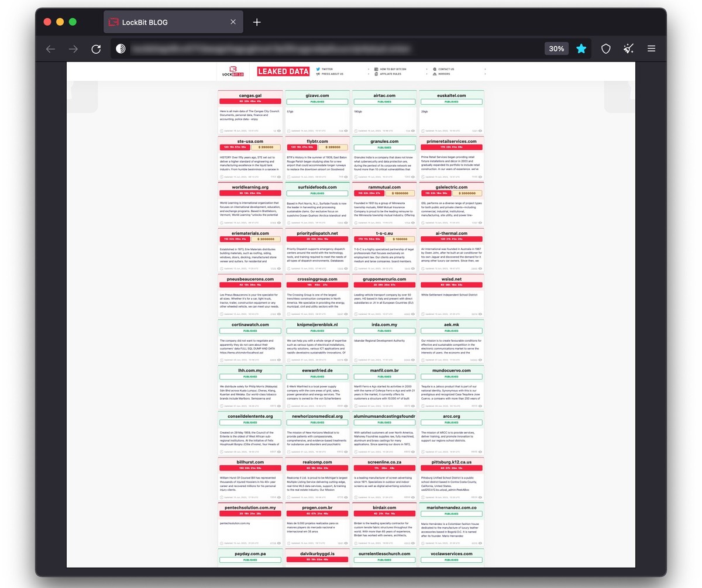Viewport: 702px width, 588px height.
Task: Click the card title "arcc.org"
Action: coord(452,417)
